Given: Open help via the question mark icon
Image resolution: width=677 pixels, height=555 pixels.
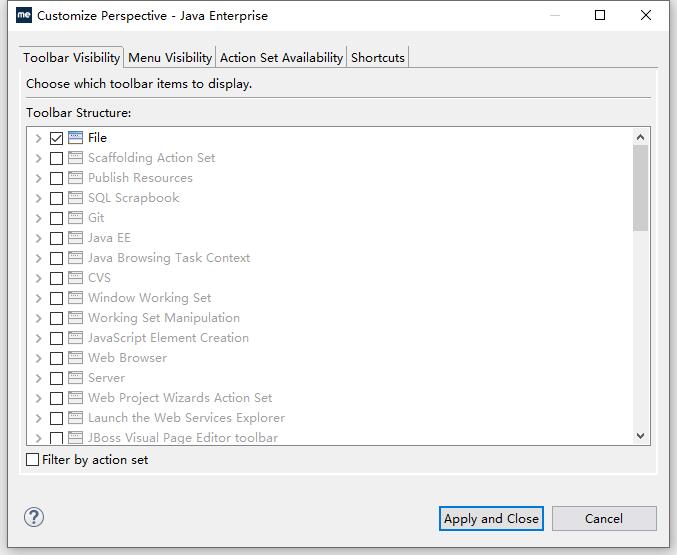Looking at the screenshot, I should tap(34, 517).
